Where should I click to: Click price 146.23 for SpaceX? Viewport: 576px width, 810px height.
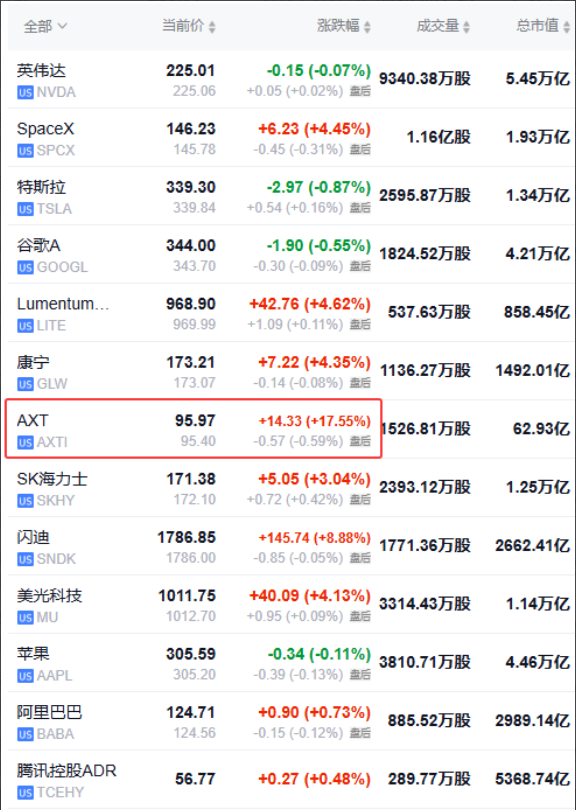tap(191, 129)
